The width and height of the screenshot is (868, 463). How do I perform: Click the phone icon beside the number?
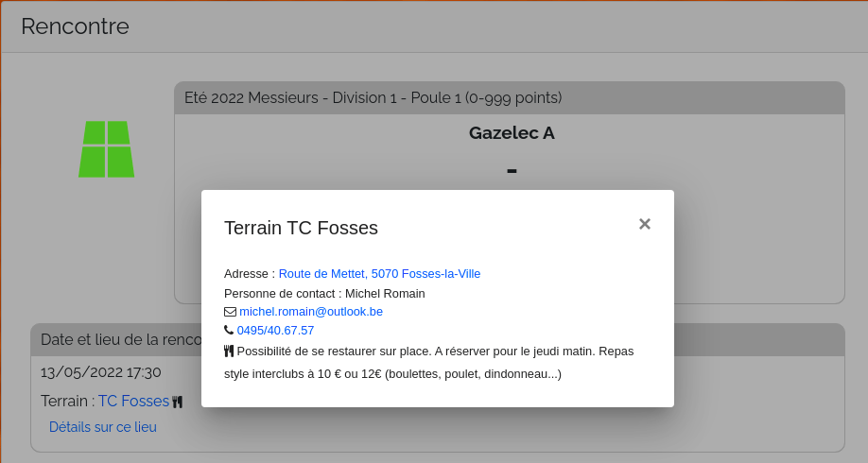point(229,331)
